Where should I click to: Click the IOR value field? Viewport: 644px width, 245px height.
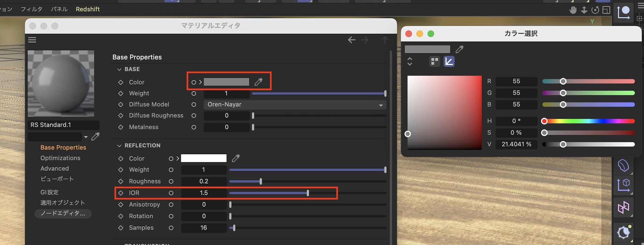pos(204,193)
